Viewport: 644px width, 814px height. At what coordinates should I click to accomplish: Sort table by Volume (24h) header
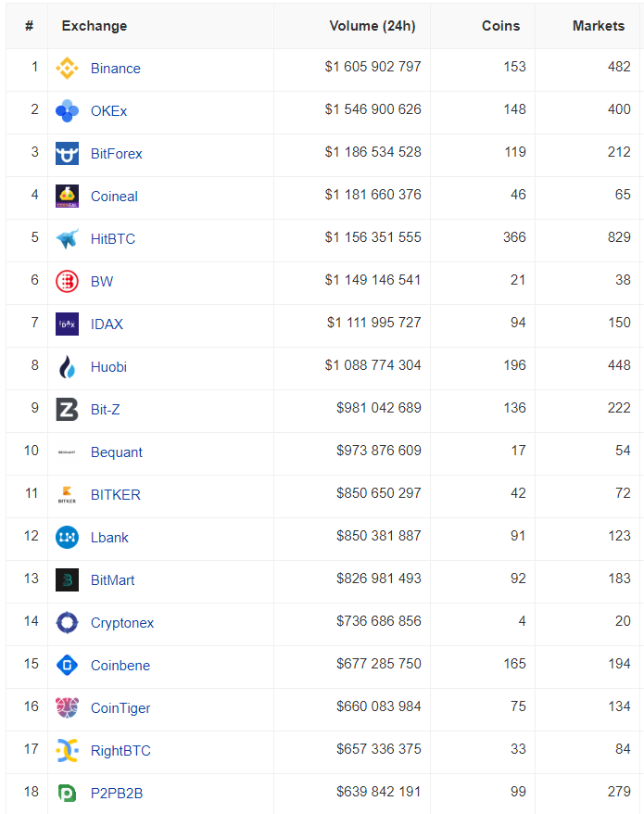[372, 26]
